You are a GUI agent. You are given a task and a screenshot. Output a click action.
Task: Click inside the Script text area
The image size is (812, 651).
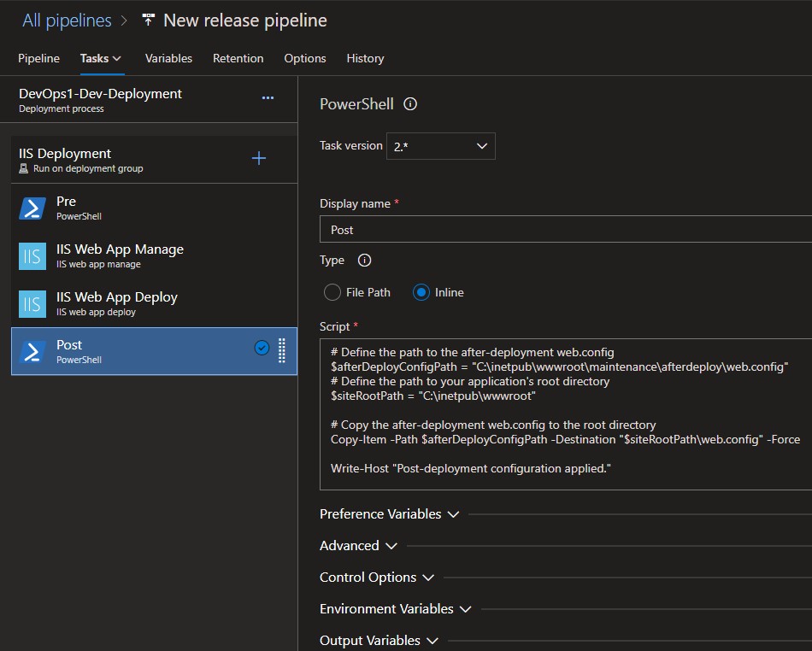[566, 414]
